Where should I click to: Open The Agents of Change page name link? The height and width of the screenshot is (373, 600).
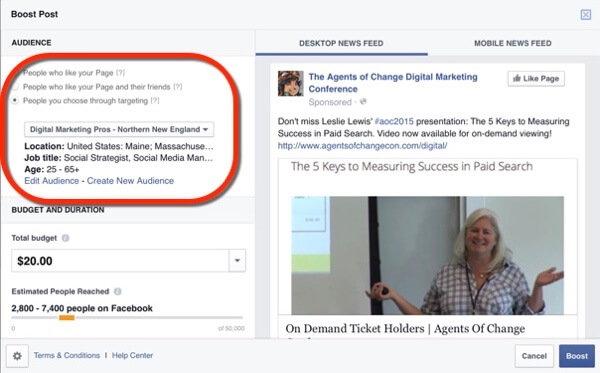(393, 83)
